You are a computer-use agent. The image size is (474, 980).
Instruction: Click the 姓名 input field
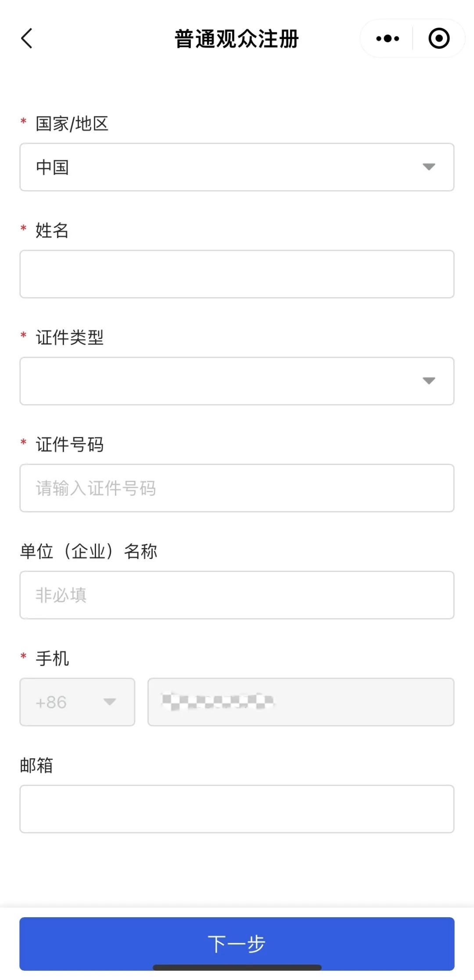point(237,274)
